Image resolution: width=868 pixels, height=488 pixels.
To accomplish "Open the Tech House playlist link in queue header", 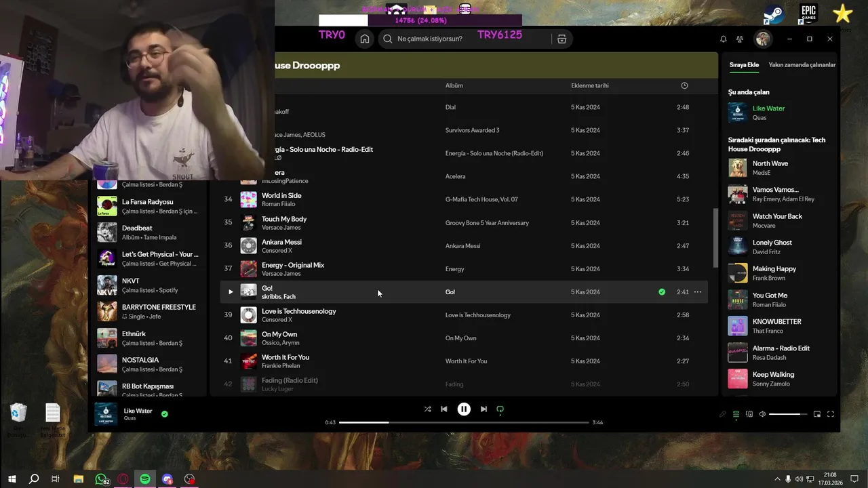I will (x=777, y=144).
